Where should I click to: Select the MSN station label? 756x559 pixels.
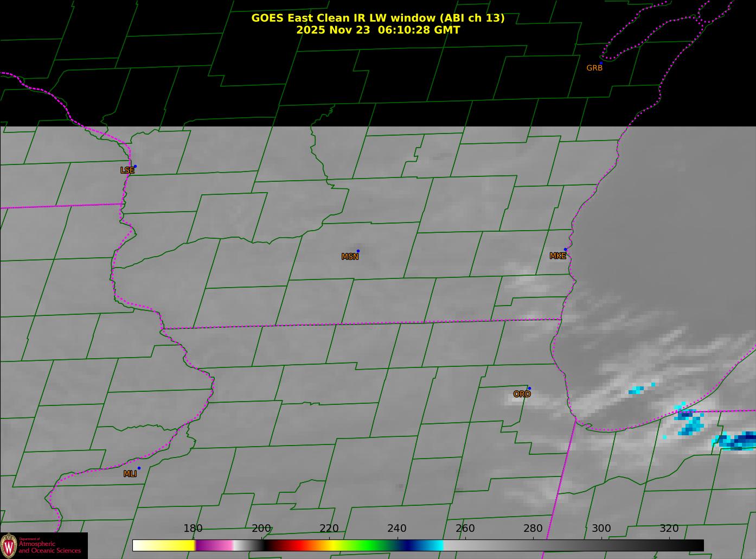[x=350, y=257]
